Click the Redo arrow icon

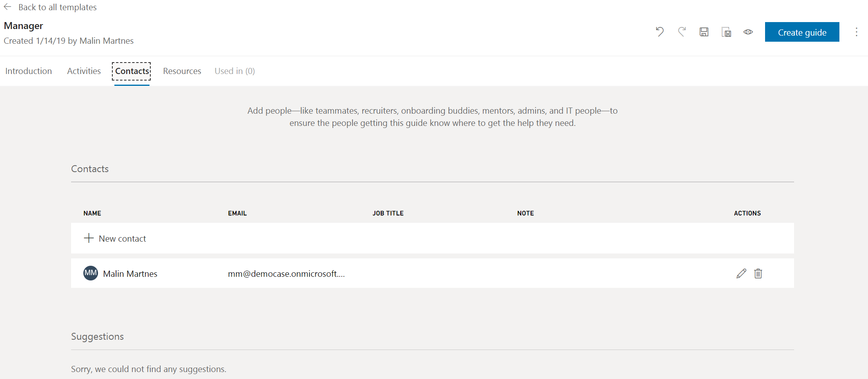coord(682,32)
